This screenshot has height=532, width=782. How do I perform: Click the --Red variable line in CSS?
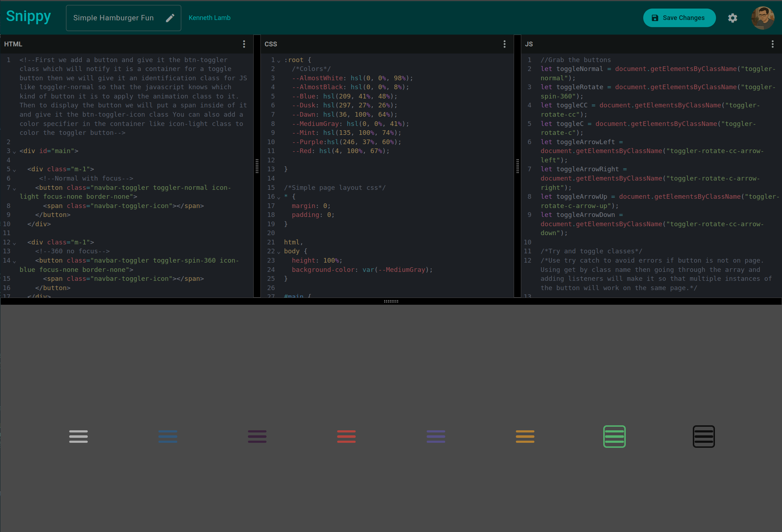[x=340, y=151]
